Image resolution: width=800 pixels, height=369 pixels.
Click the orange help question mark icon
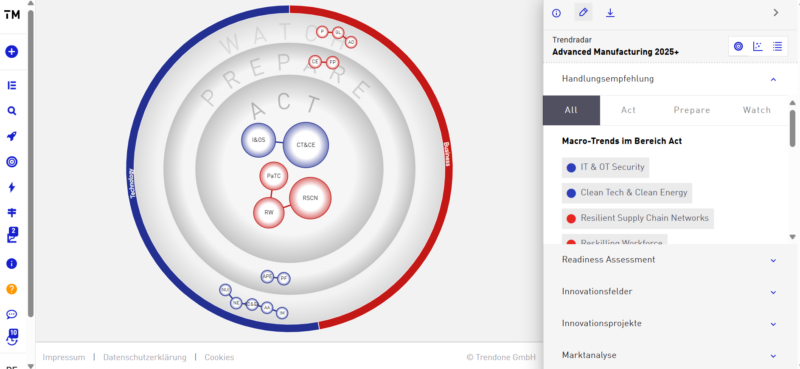[x=12, y=289]
